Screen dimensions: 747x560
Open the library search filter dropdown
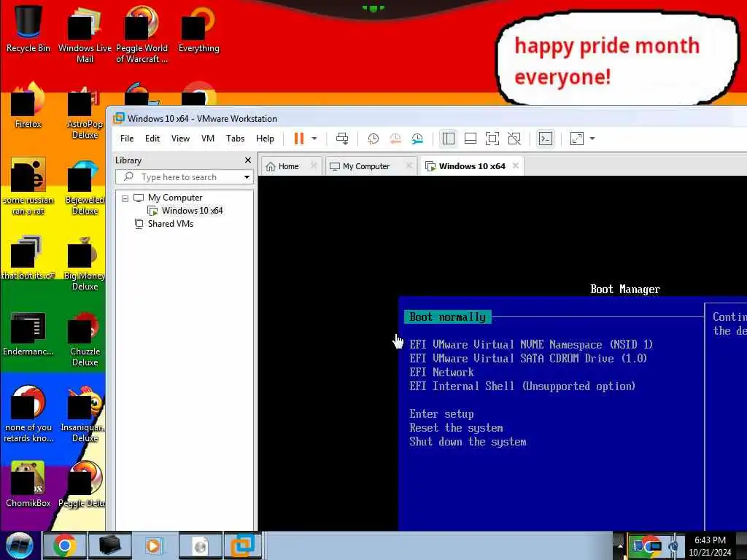247,177
